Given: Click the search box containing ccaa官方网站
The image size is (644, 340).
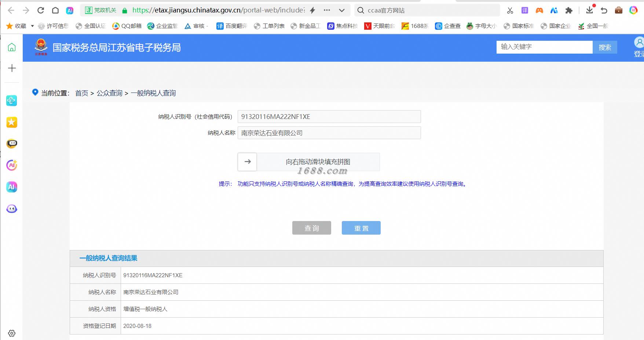Looking at the screenshot, I should (x=427, y=10).
